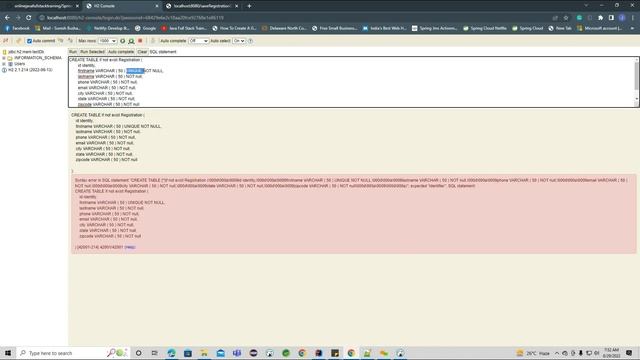Open the Auto select dropdown set to On

tap(239, 41)
